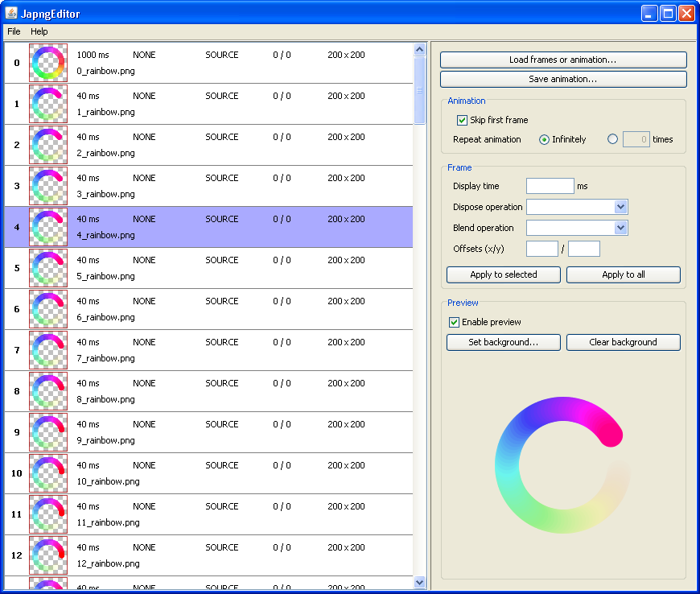Screen dimensions: 700x594
Task: Click the 6_rainbow.png file name
Action: [105, 318]
